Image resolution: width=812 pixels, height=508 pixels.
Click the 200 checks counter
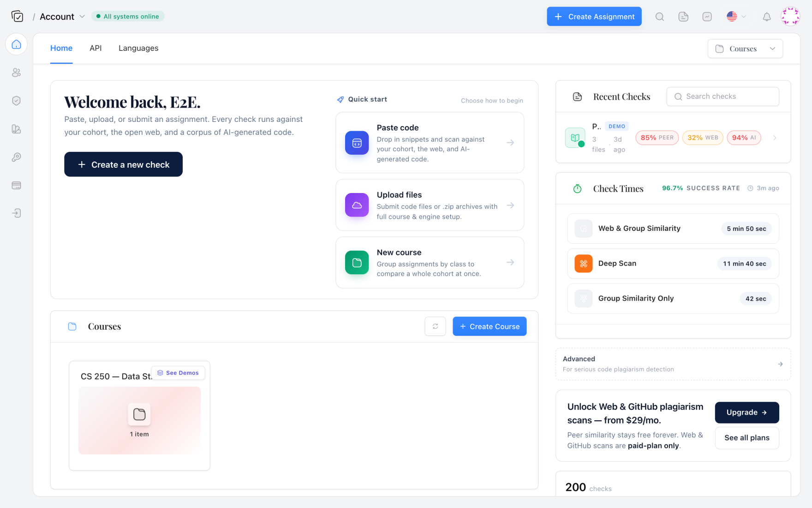pos(589,487)
